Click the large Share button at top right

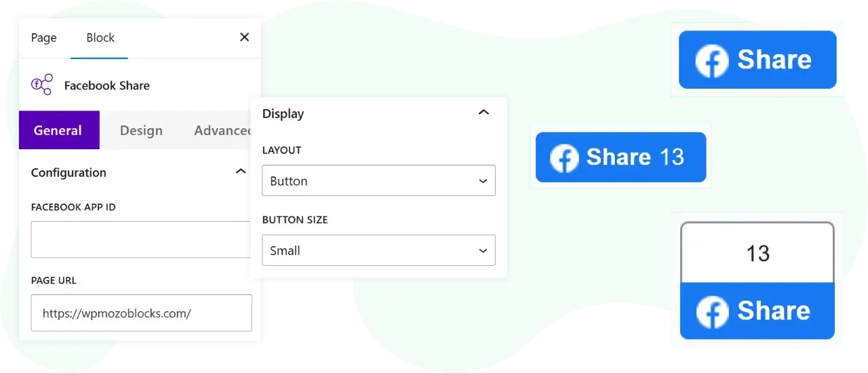click(757, 60)
